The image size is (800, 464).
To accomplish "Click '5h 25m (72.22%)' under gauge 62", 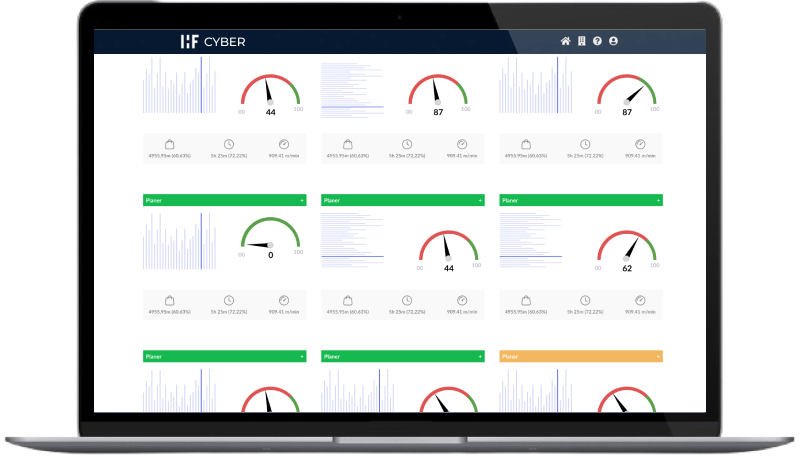I will 585,312.
